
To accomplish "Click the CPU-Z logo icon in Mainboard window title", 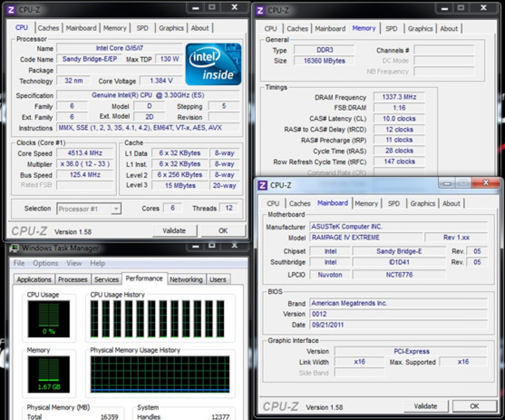I will [x=263, y=185].
